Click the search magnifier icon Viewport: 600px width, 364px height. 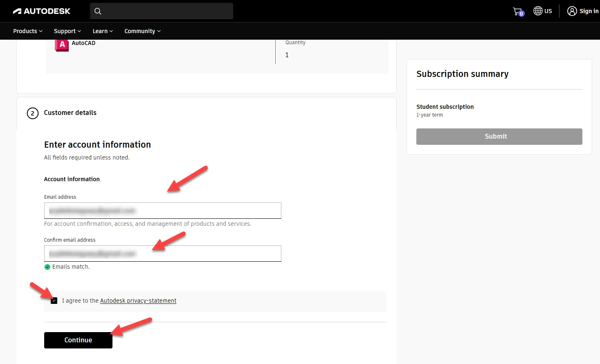click(x=98, y=11)
